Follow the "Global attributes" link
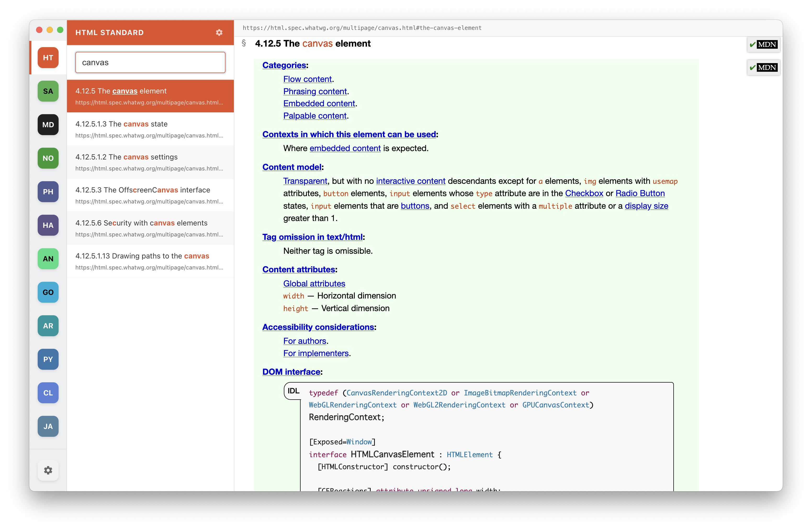The image size is (812, 530). (314, 284)
